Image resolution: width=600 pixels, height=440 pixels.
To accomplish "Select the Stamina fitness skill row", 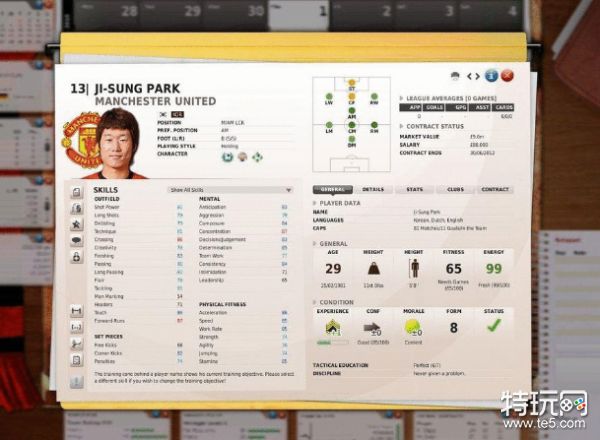I will [x=243, y=362].
